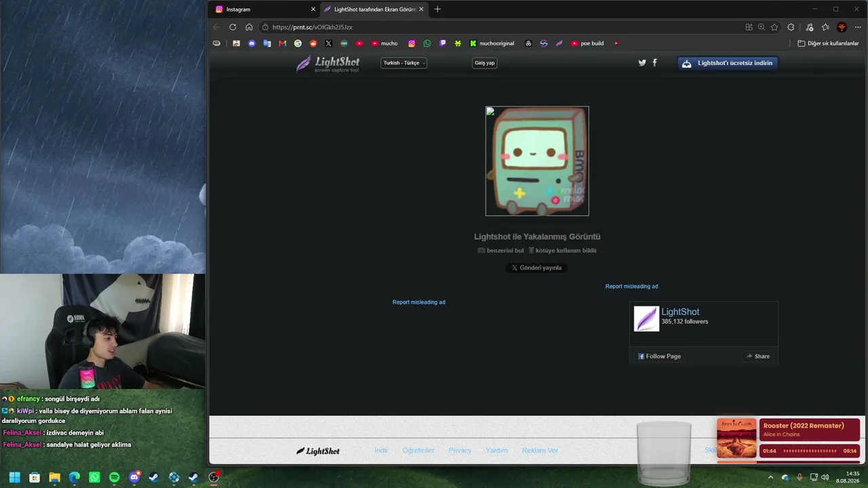Open the Windows Start menu
The height and width of the screenshot is (488, 868).
click(14, 477)
